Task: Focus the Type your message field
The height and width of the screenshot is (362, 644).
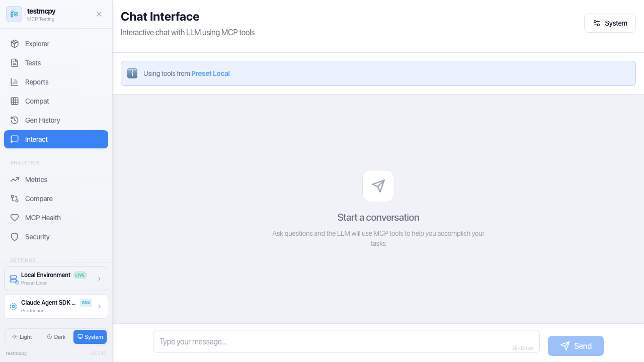Action: pos(332,342)
